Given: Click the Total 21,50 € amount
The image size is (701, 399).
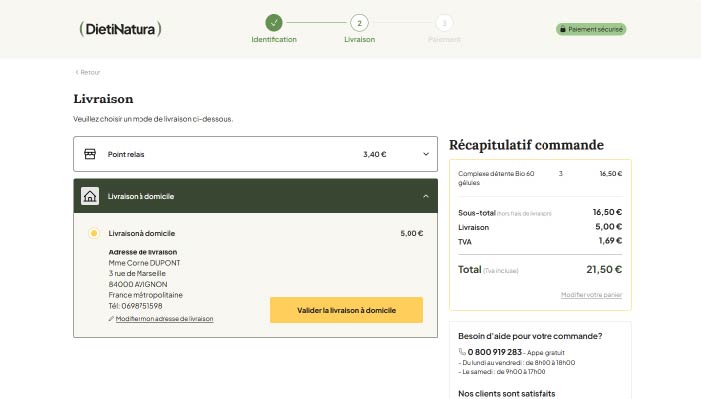Looking at the screenshot, I should [x=604, y=269].
